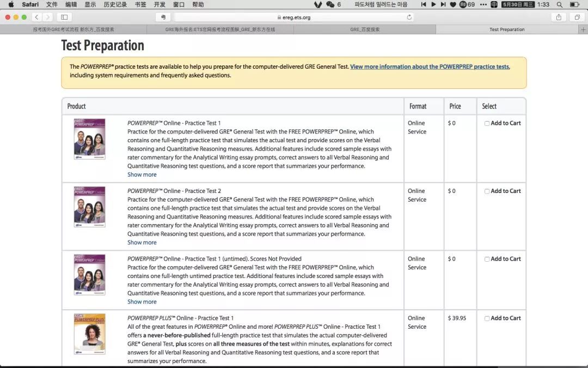Click Practice Test 2 cover thumbnail

90,207
